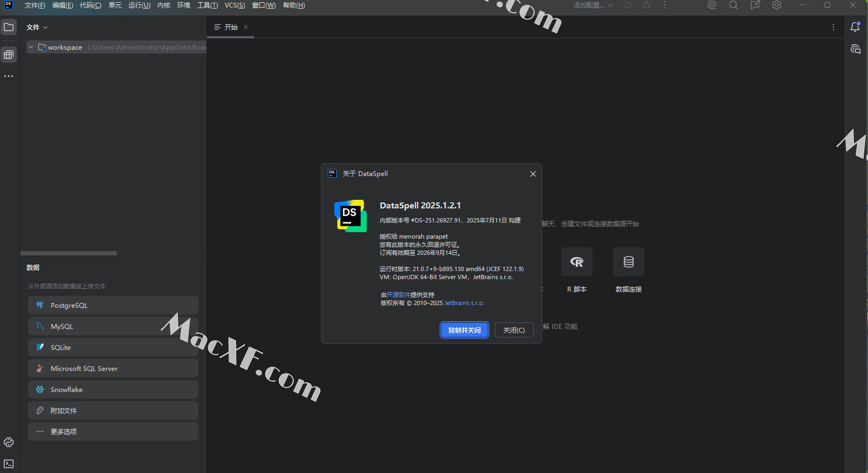This screenshot has width=868, height=473.
Task: Close the 开始 tab
Action: pyautogui.click(x=246, y=27)
